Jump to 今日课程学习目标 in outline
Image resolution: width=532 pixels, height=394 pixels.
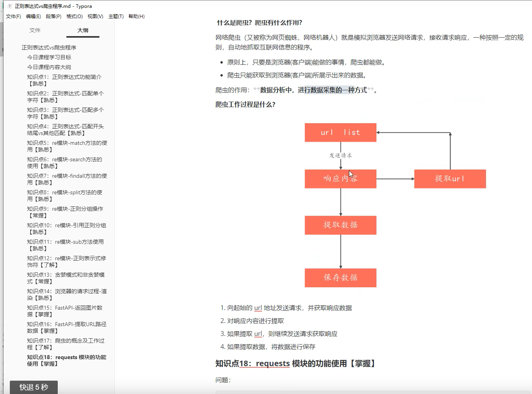coord(49,57)
